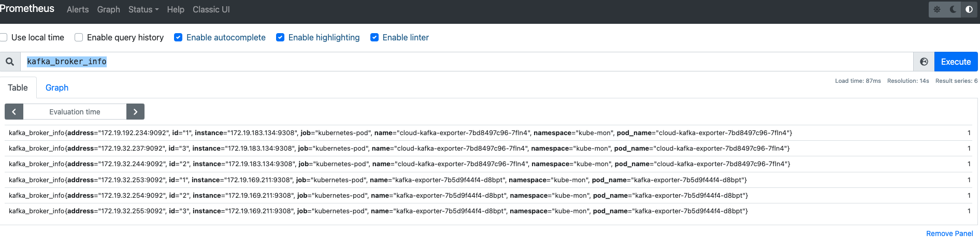This screenshot has width=980, height=249.
Task: Switch to light theme sun icon
Action: 937,9
